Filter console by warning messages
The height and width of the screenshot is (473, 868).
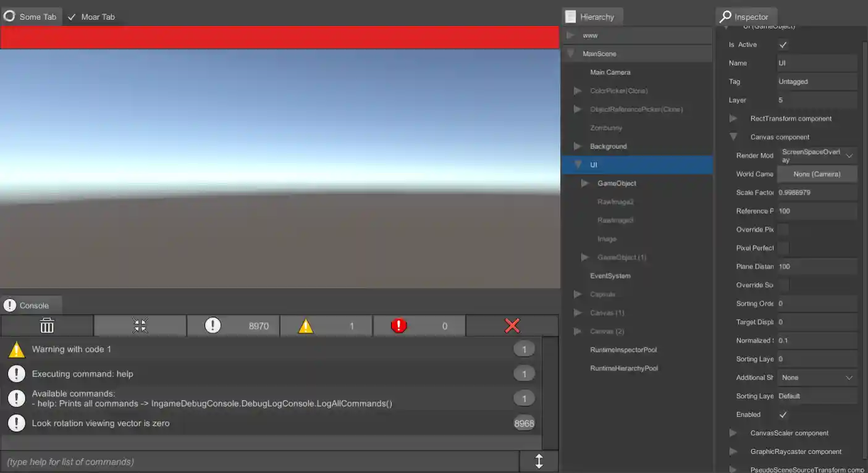(326, 325)
